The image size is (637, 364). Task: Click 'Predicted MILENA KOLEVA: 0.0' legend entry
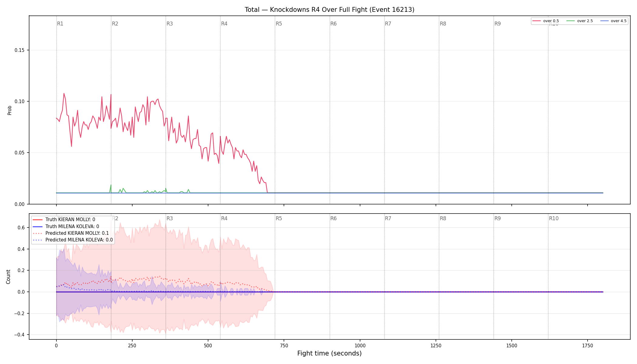click(72, 240)
